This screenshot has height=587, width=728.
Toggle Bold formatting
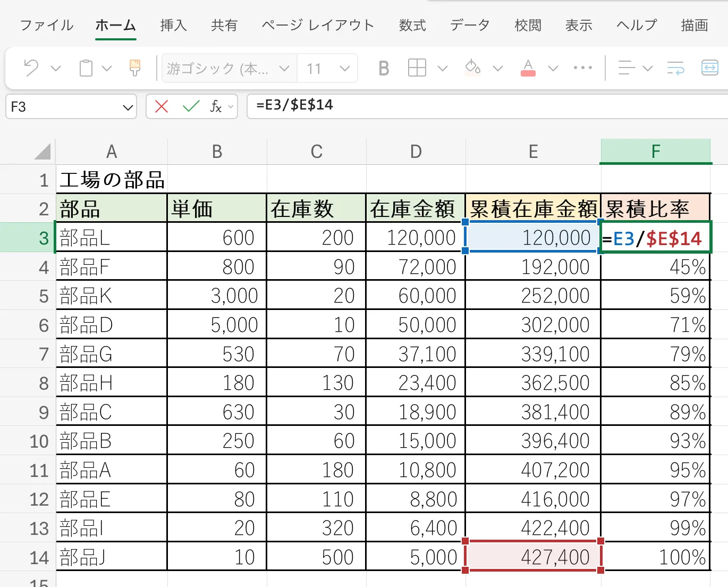point(384,68)
